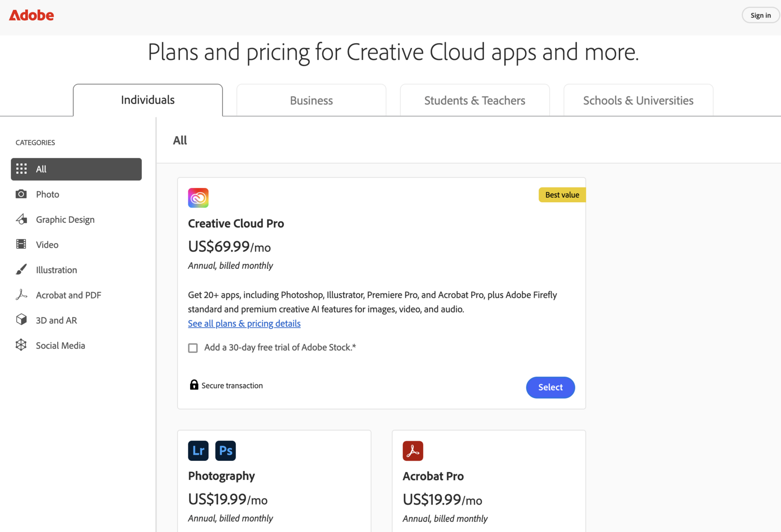Viewport: 781px width, 532px height.
Task: Click the Lightroom app icon
Action: click(198, 451)
